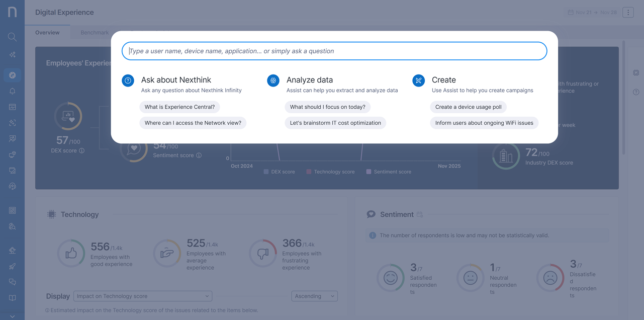The height and width of the screenshot is (320, 644).
Task: Open the Assist sparkle icon in the sidebar
Action: click(12, 55)
